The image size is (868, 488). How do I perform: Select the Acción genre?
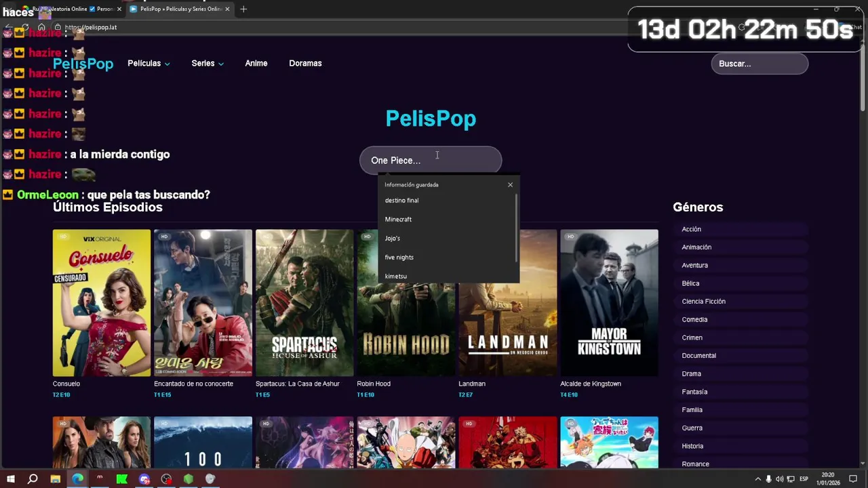click(741, 229)
